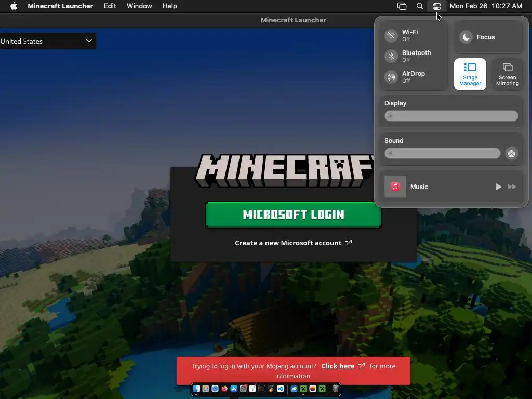
Task: Click the external link icon after Microsoft account link
Action: click(348, 243)
